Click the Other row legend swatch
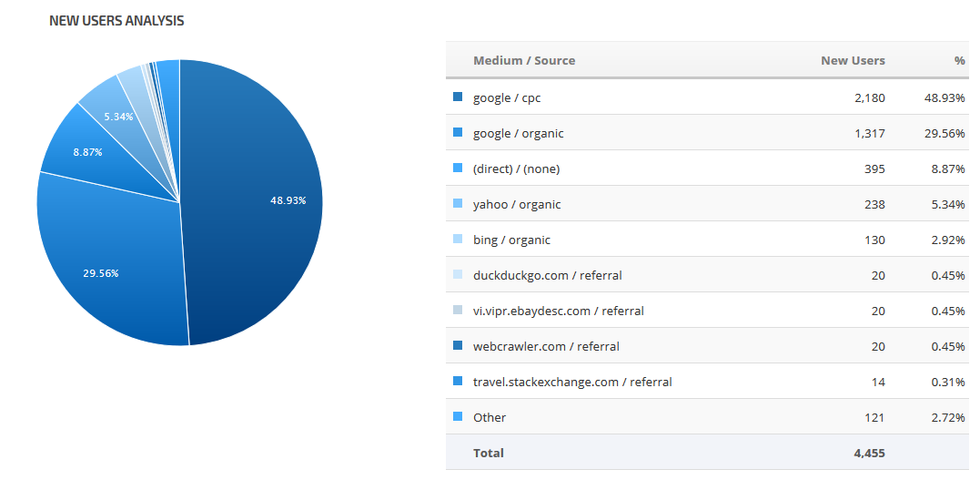 point(457,417)
